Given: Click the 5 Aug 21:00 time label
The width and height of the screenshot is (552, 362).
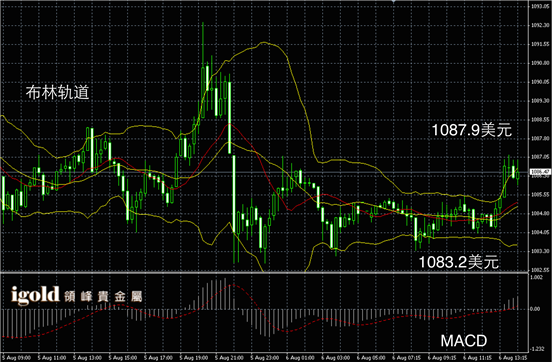Looking at the screenshot, I should coord(229,358).
